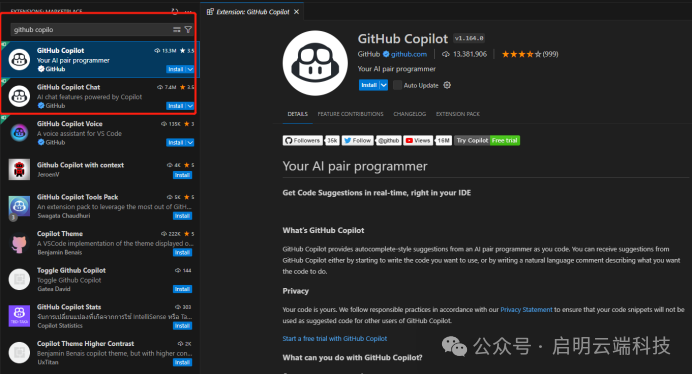The width and height of the screenshot is (693, 374).
Task: Install Copilot Theme
Action: pyautogui.click(x=182, y=252)
